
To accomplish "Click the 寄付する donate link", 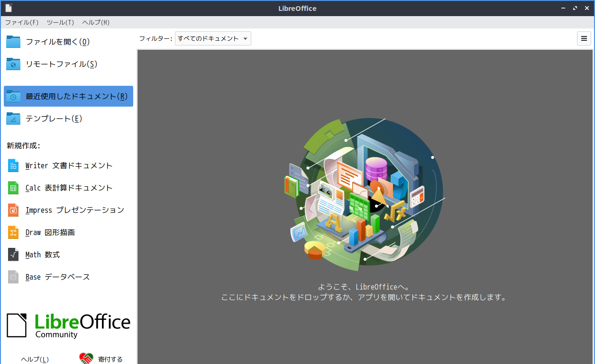I will coord(110,359).
